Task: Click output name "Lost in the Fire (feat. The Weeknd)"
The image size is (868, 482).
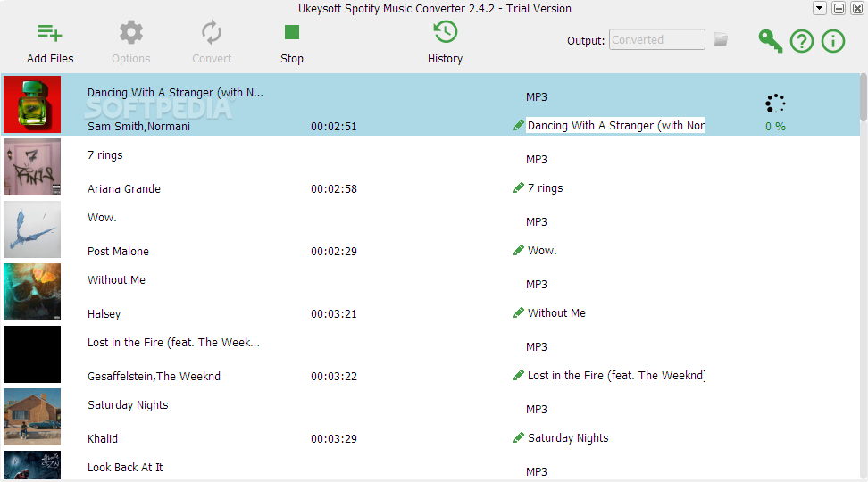Action: tap(616, 376)
